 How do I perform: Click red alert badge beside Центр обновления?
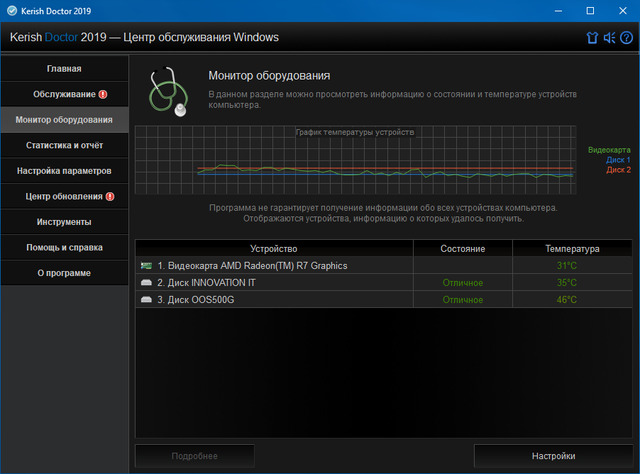110,196
